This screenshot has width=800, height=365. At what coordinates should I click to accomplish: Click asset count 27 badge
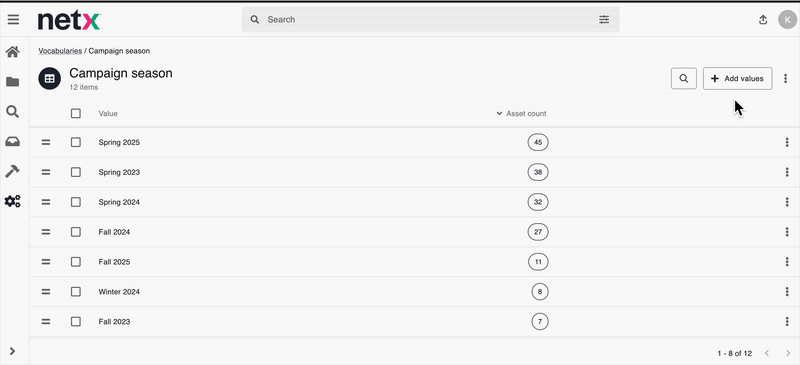[538, 232]
